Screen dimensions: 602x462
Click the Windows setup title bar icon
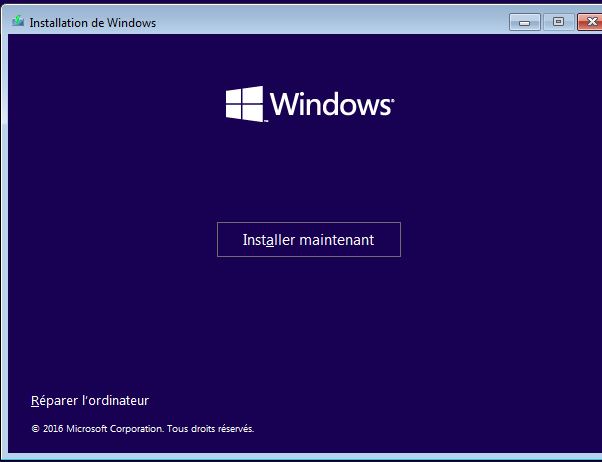(18, 21)
